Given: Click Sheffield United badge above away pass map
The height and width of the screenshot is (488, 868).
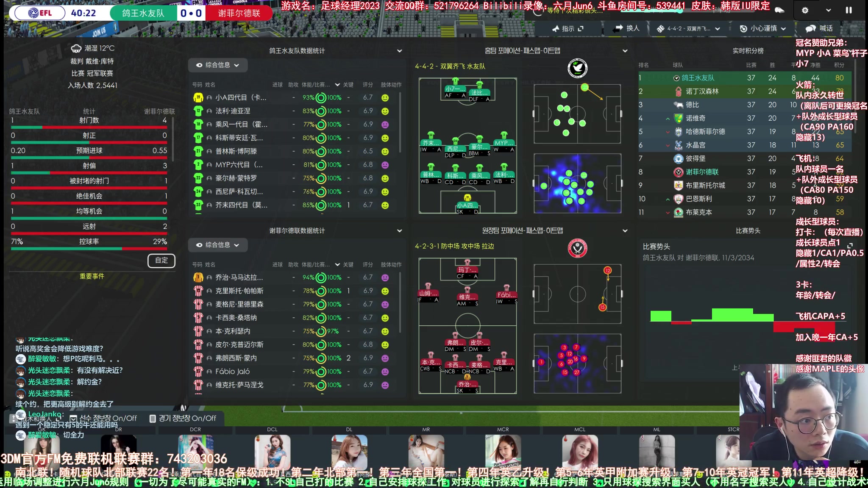Looking at the screenshot, I should tap(577, 248).
